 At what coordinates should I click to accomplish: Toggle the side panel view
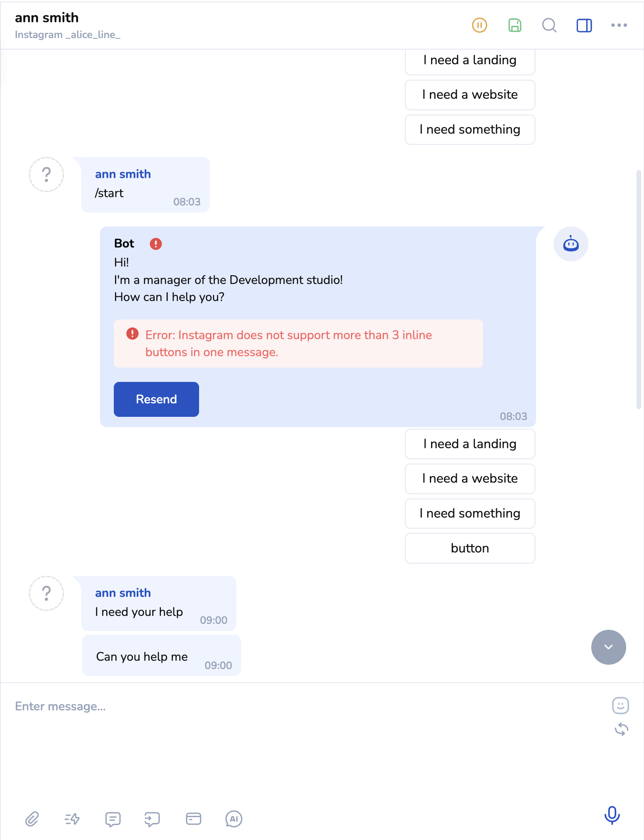tap(584, 25)
